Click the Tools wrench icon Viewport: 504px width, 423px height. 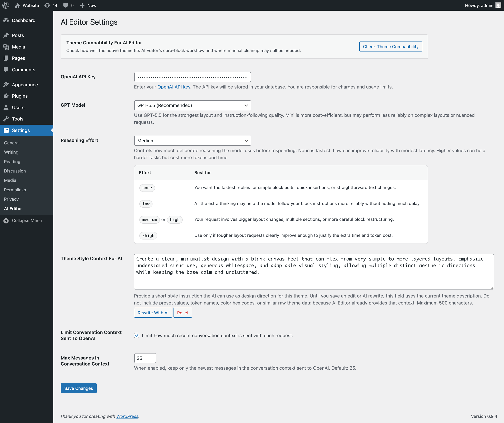(x=6, y=119)
